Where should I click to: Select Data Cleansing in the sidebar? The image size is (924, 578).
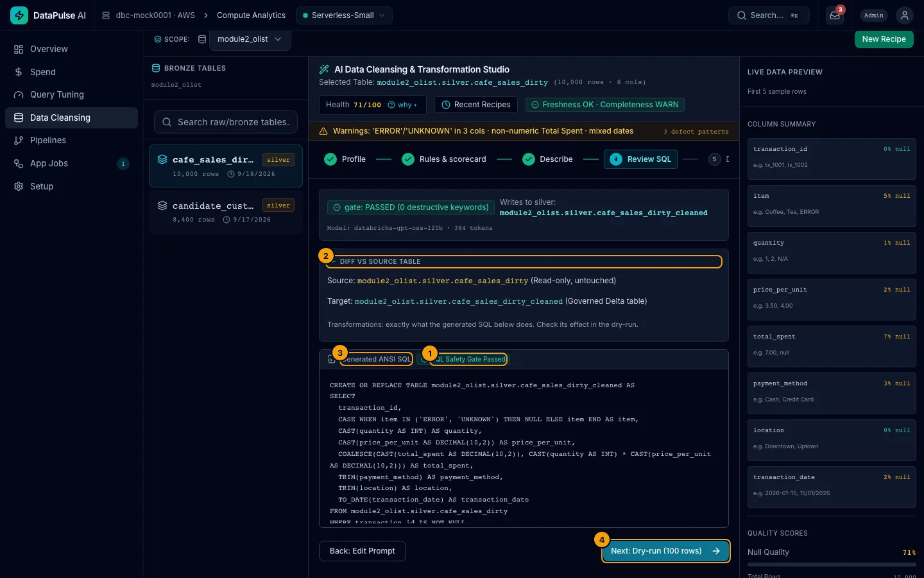pyautogui.click(x=71, y=118)
